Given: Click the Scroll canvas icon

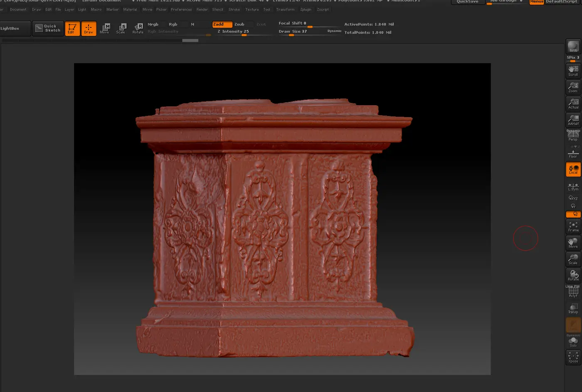Looking at the screenshot, I should pos(573,71).
